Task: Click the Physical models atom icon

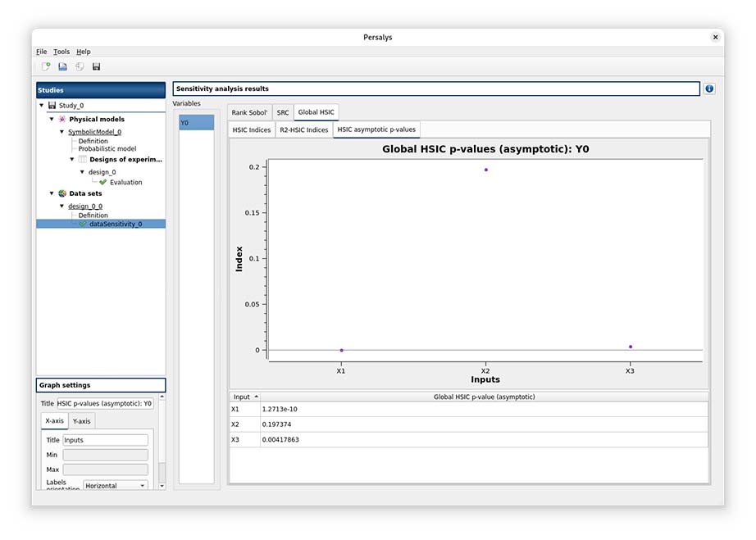Action: click(x=62, y=119)
